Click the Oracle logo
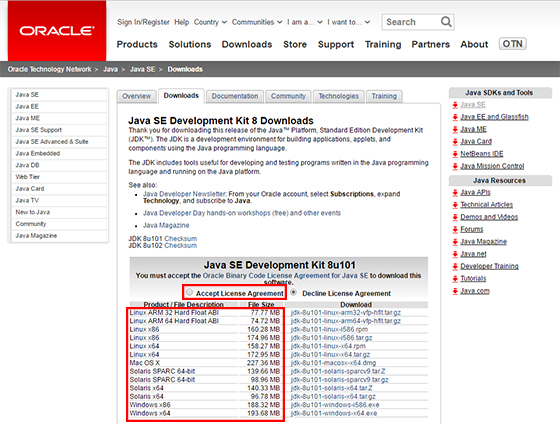 pyautogui.click(x=57, y=31)
